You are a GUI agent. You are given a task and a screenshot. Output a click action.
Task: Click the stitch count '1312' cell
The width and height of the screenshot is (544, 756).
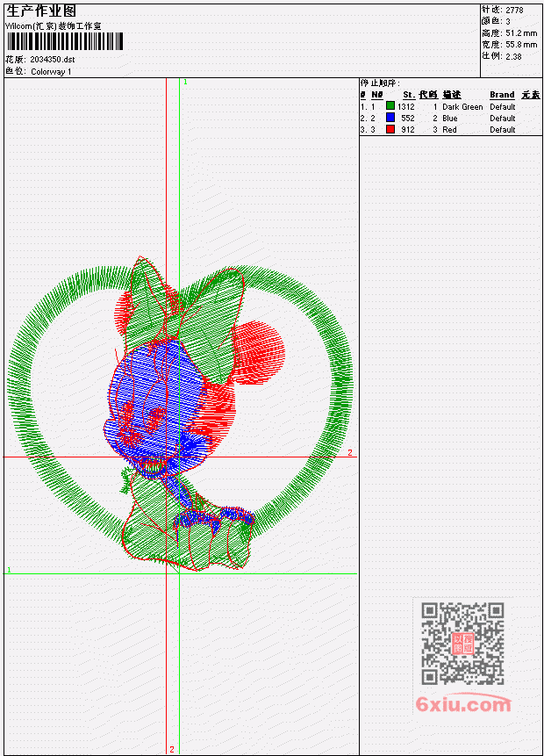click(x=406, y=106)
